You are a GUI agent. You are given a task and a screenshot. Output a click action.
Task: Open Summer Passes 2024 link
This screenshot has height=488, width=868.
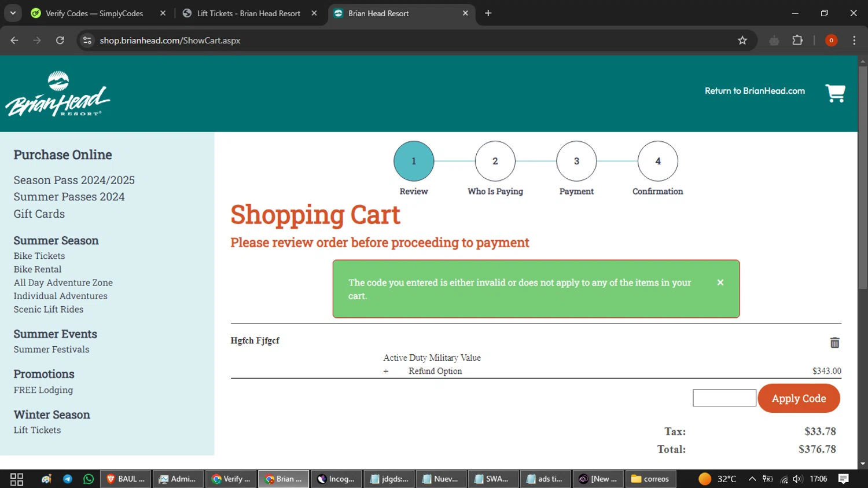tap(69, 197)
